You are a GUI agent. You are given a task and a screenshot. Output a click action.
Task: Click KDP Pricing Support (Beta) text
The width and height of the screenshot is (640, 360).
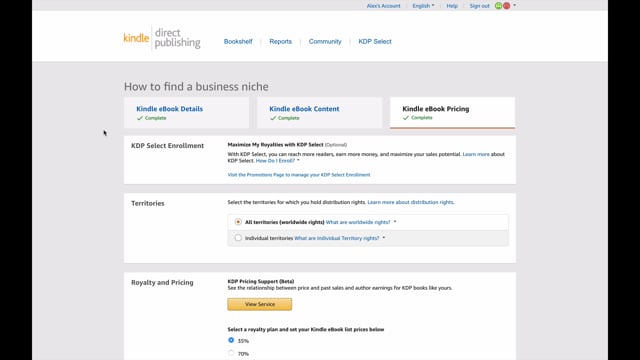pos(261,281)
